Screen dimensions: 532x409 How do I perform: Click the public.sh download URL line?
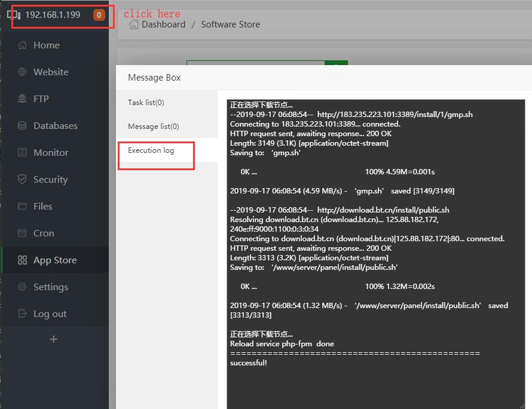(x=340, y=210)
